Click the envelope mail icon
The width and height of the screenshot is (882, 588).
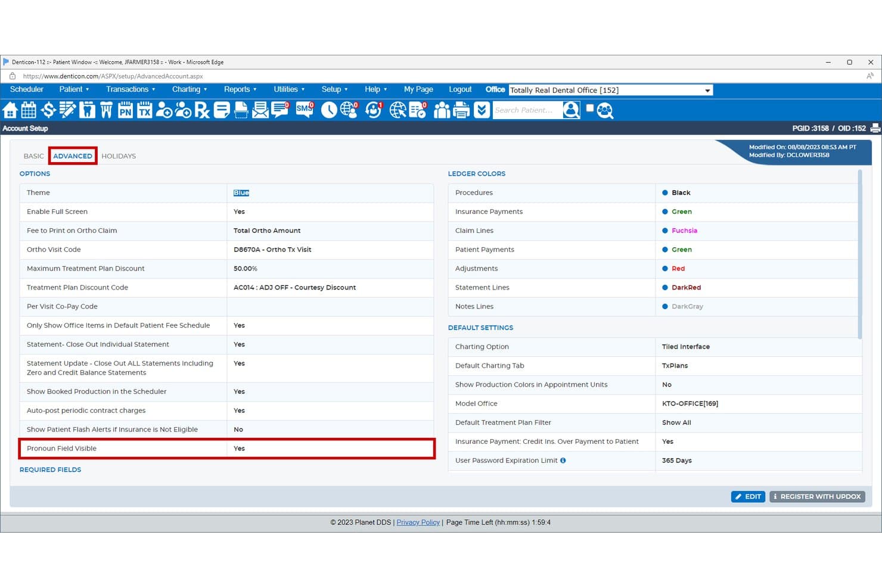click(260, 110)
